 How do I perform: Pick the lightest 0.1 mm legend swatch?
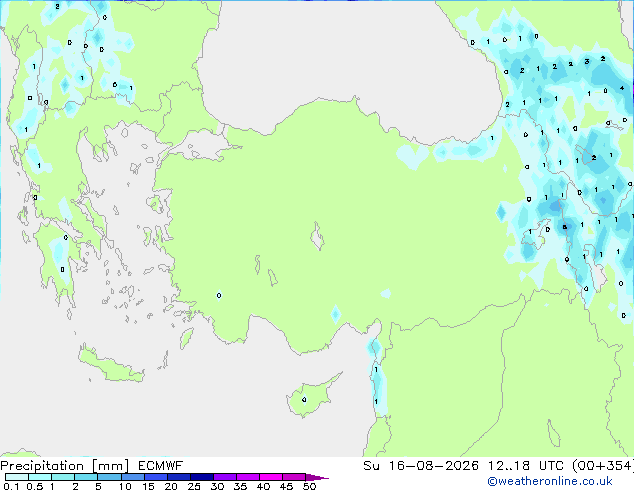point(17,477)
